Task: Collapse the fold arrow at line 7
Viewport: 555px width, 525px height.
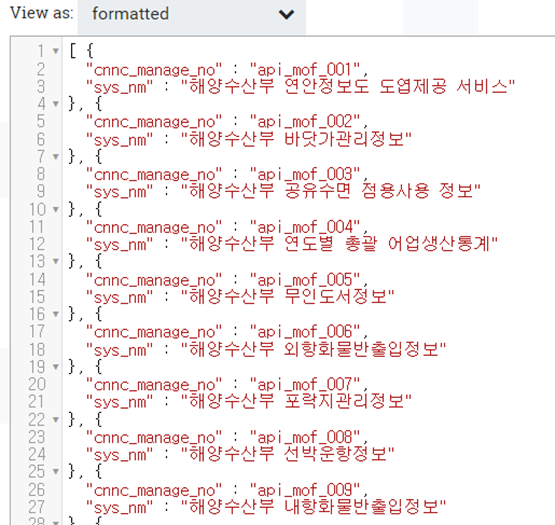Action: coord(56,156)
